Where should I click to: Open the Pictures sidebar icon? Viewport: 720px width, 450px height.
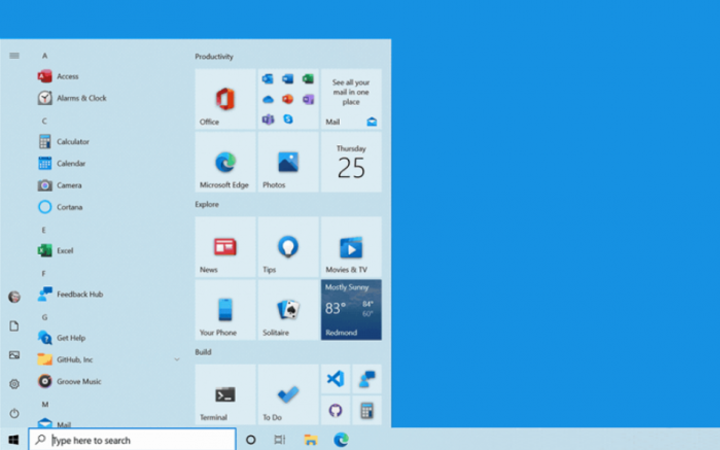14,355
